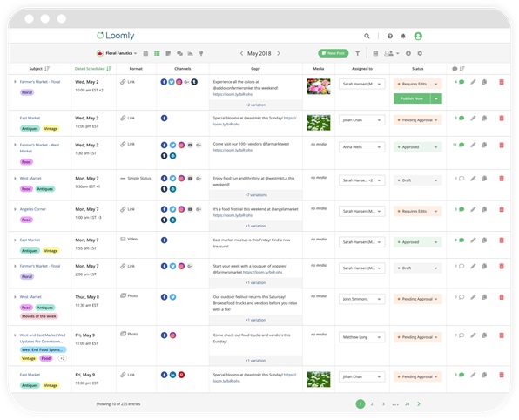The width and height of the screenshot is (519, 420).
Task: Expand the West and East Market Wed Updates row
Action: (15, 335)
